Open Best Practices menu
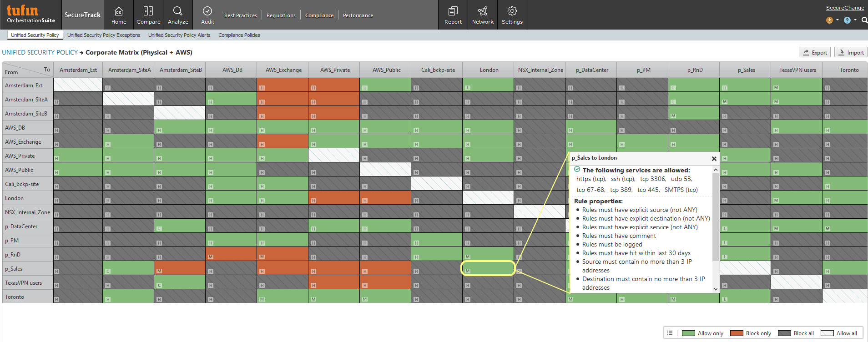868x342 pixels. coord(241,15)
